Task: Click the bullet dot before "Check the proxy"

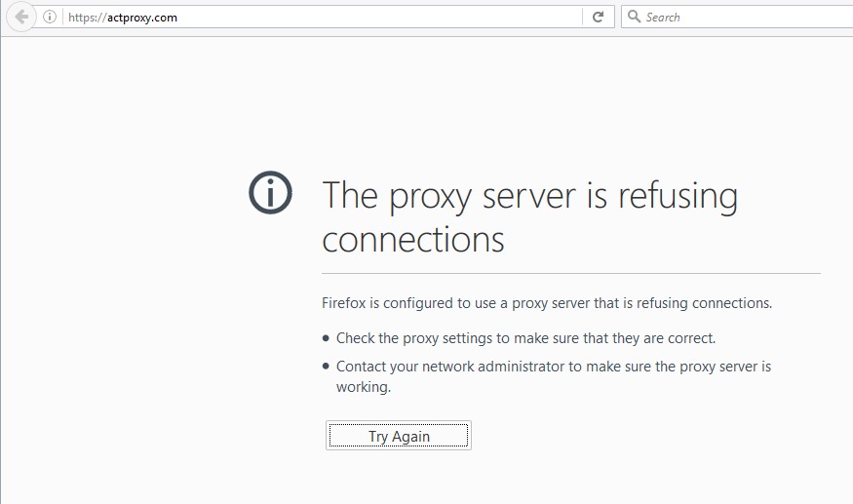Action: 326,338
